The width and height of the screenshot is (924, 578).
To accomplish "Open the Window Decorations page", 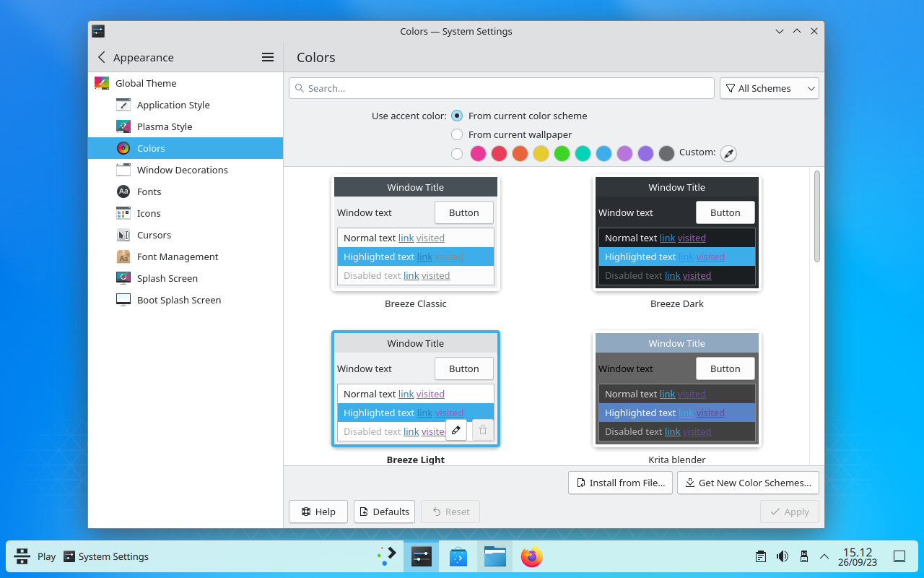I will (x=186, y=170).
